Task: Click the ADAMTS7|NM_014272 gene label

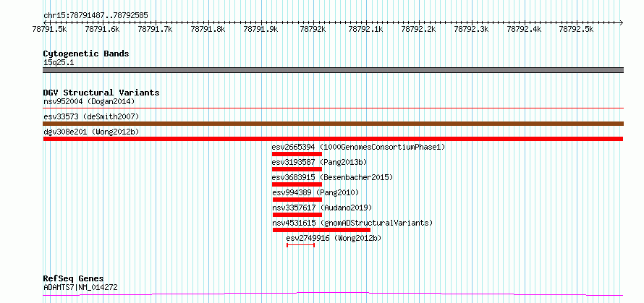Action: tap(80, 287)
